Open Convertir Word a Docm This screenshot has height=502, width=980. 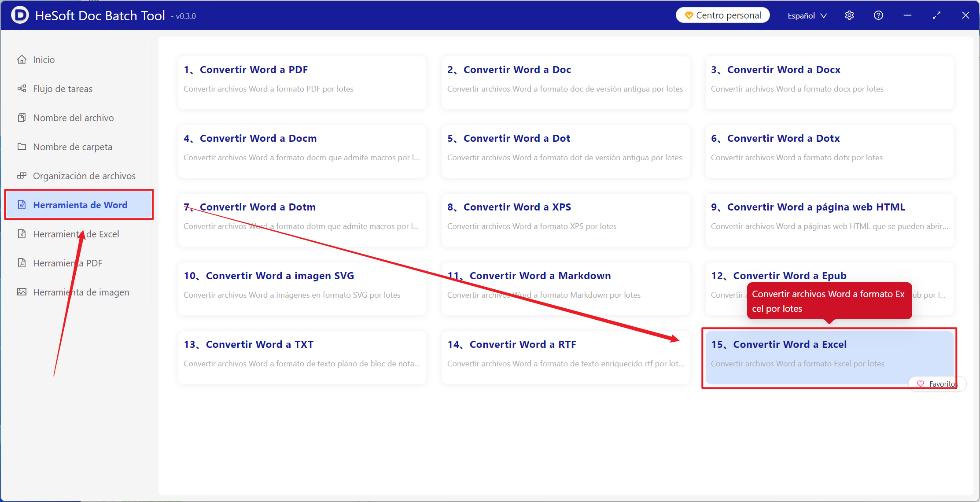(302, 151)
